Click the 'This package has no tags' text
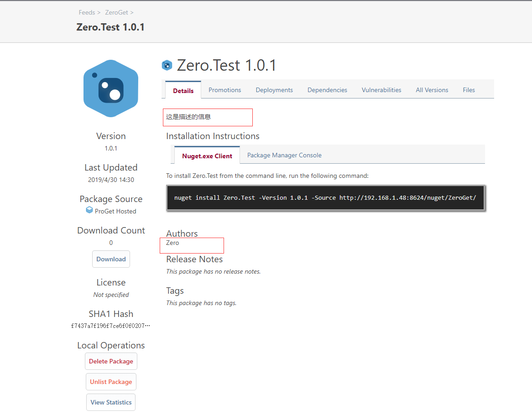This screenshot has height=415, width=532. [x=201, y=303]
